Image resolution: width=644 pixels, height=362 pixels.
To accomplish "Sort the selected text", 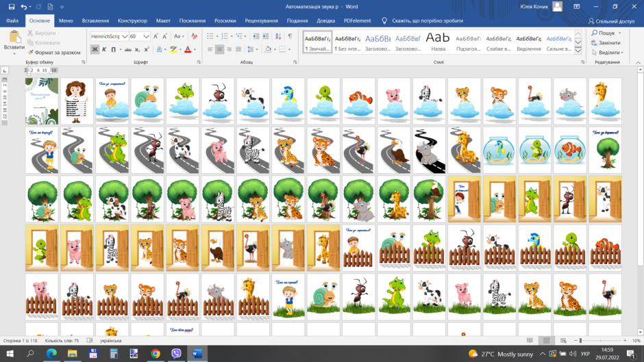I will pyautogui.click(x=278, y=36).
